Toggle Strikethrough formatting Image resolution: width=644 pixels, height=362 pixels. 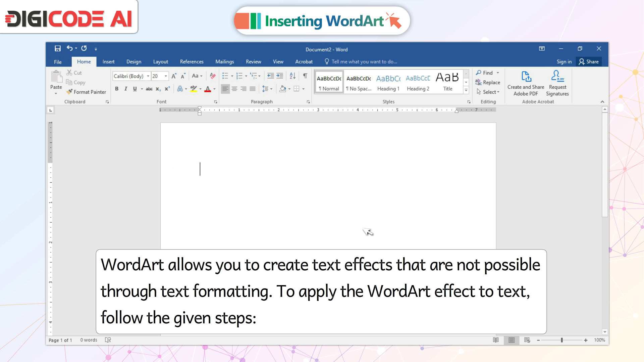pyautogui.click(x=149, y=89)
